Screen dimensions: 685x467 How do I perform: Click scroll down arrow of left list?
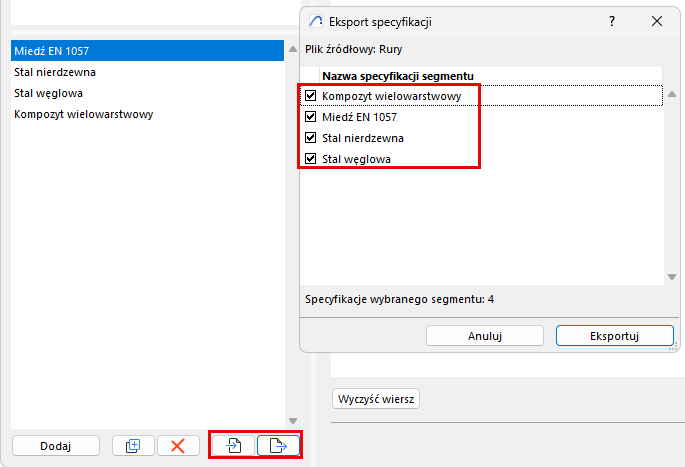(293, 421)
